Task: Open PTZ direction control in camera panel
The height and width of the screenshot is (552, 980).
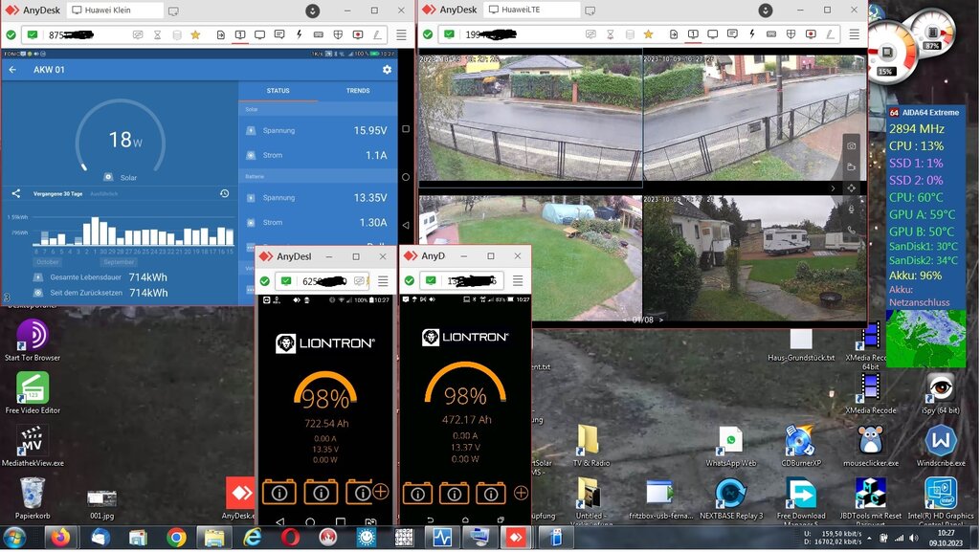Action: pyautogui.click(x=851, y=188)
